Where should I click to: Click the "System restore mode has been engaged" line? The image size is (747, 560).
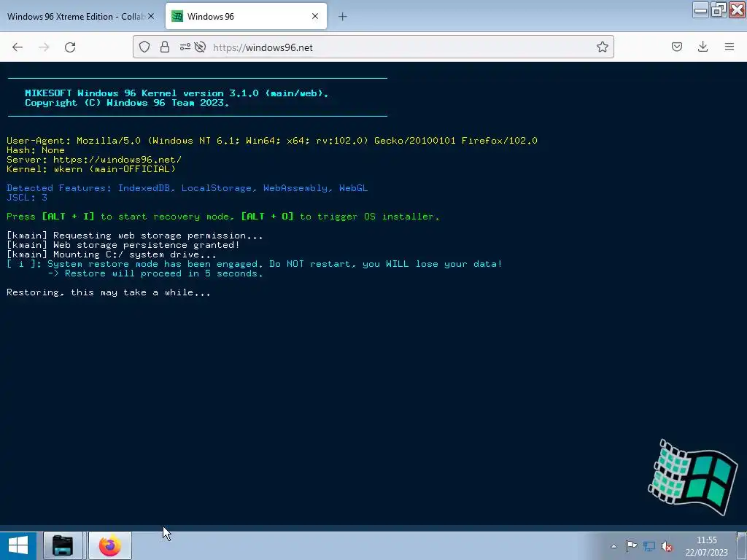255,264
